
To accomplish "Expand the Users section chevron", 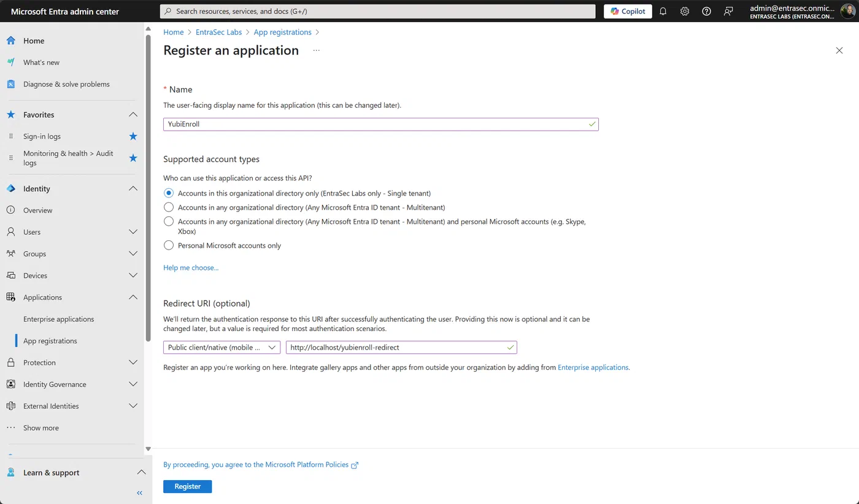I will coord(133,232).
